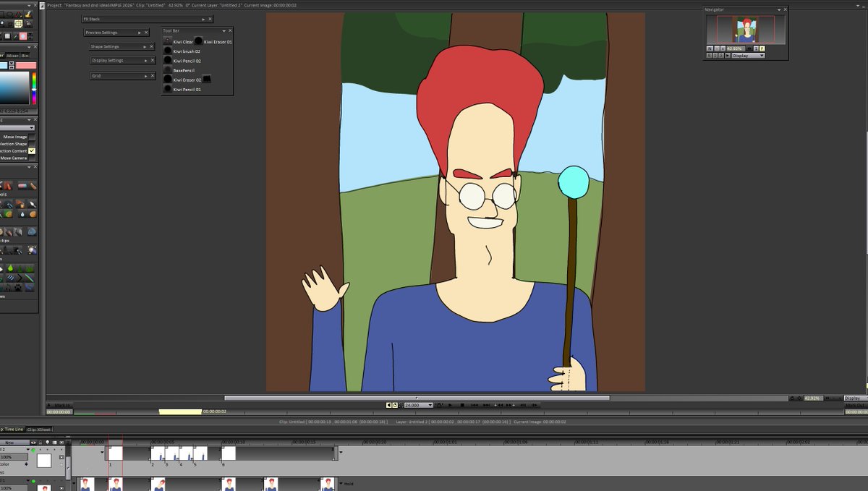
Task: Expand the Grid panel arrow
Action: [145, 75]
